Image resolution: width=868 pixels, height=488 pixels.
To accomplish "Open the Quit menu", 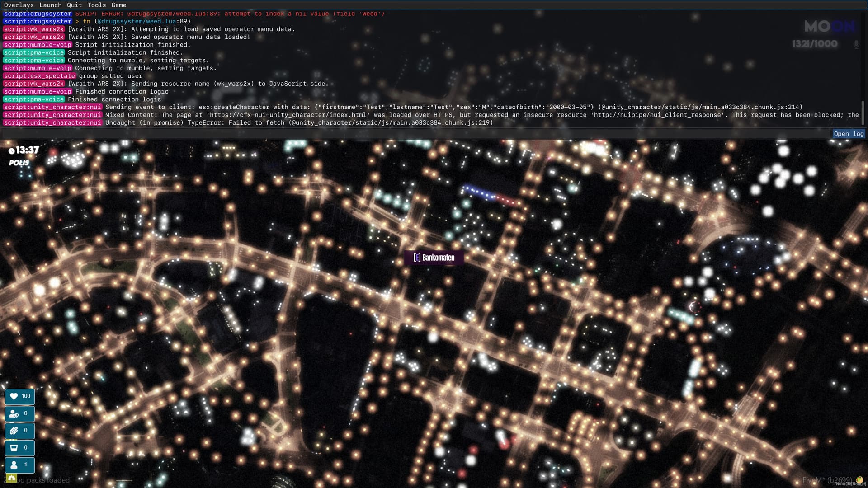I will 74,5.
